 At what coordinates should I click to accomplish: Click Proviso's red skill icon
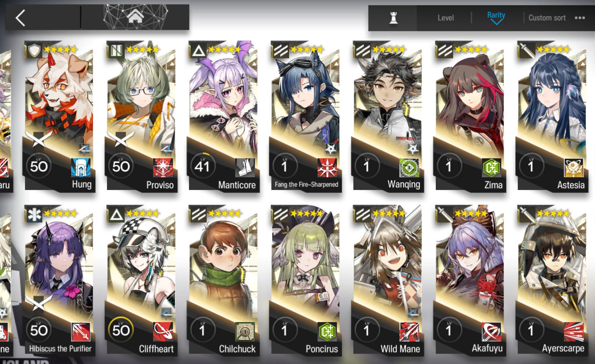(163, 167)
